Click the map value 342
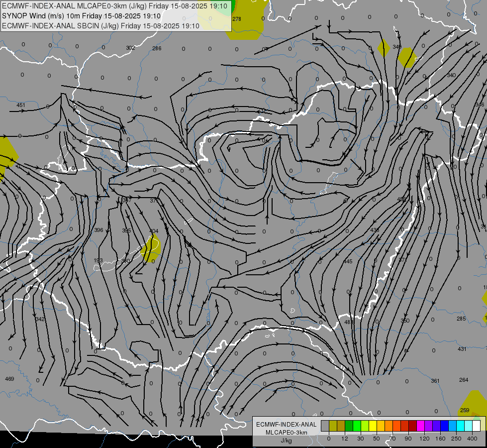 tap(40, 319)
